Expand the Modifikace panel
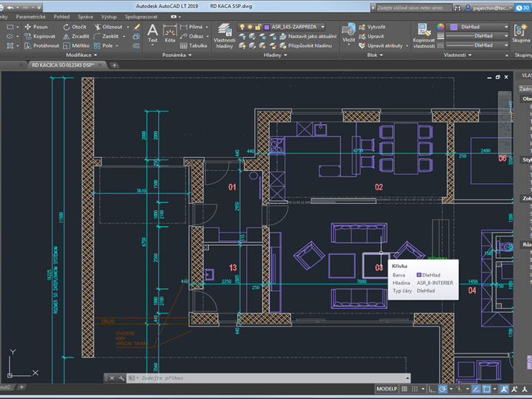 point(82,55)
